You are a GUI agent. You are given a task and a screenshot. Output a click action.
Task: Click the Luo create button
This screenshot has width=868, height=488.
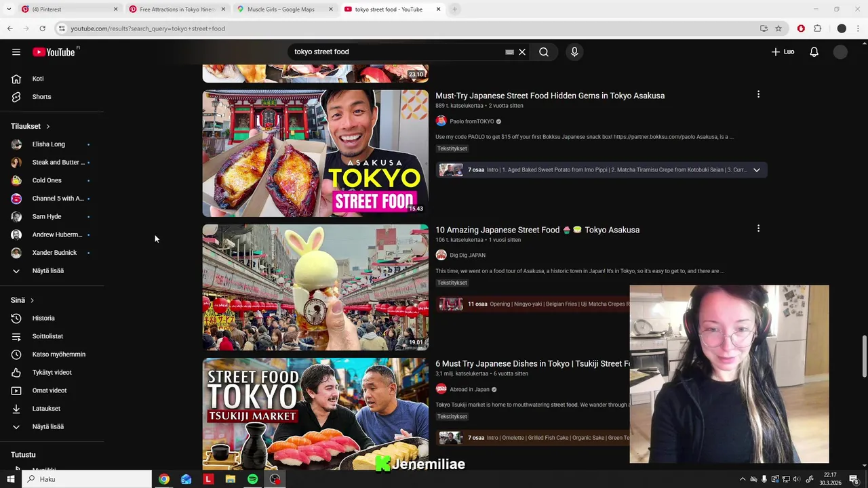tap(783, 52)
